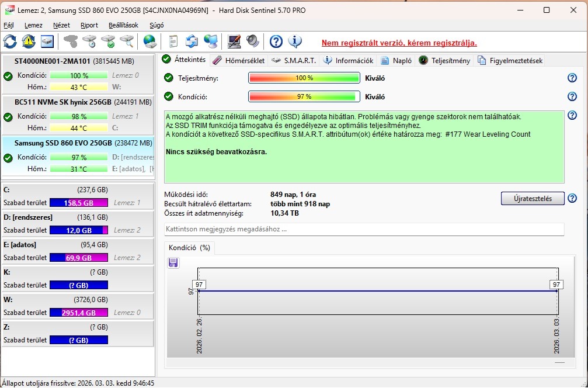The width and height of the screenshot is (588, 388).
Task: Click the Hard Disk Sentinel title bar icon
Action: (10, 10)
